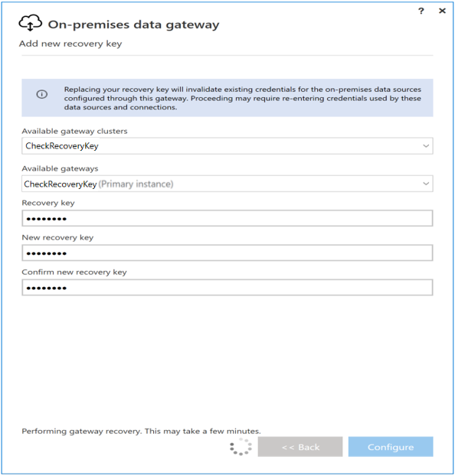Click the On-premises data gateway title
The height and width of the screenshot is (476, 455).
[x=133, y=24]
